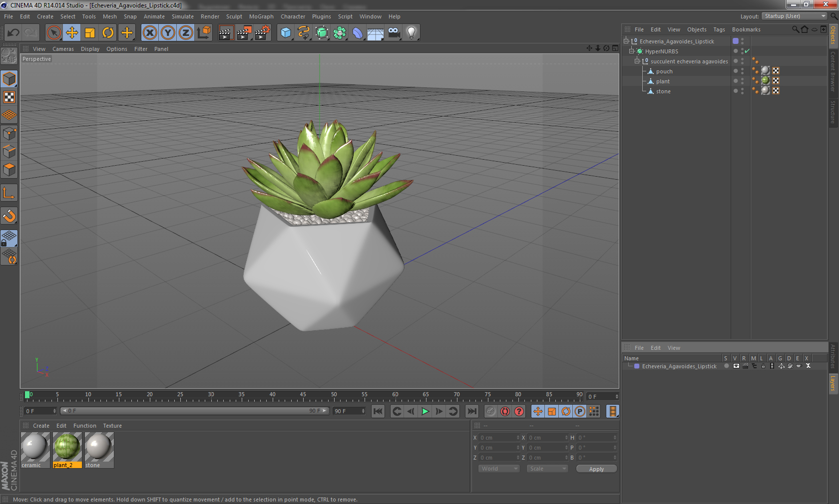Open Edit Render Settings
This screenshot has width=839, height=504.
click(x=263, y=33)
